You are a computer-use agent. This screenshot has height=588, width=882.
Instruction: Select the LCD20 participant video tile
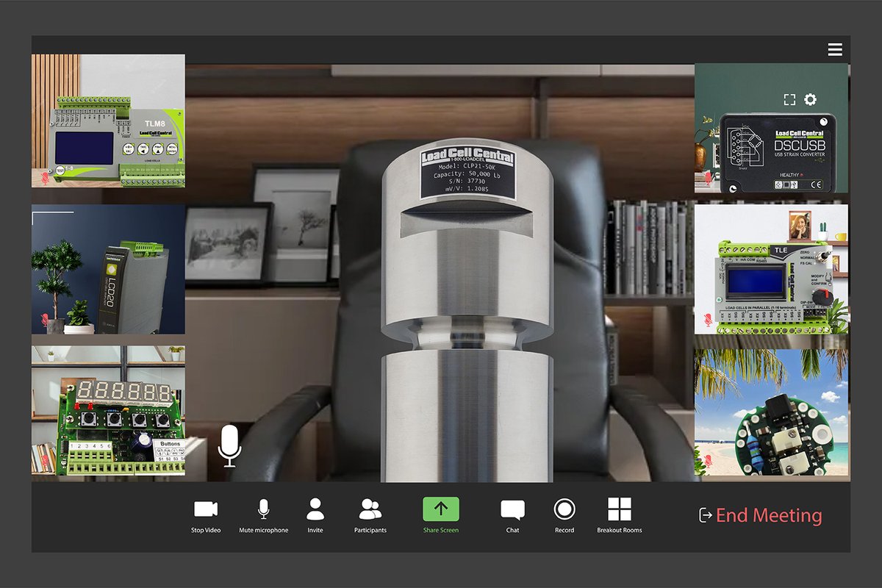coord(108,269)
